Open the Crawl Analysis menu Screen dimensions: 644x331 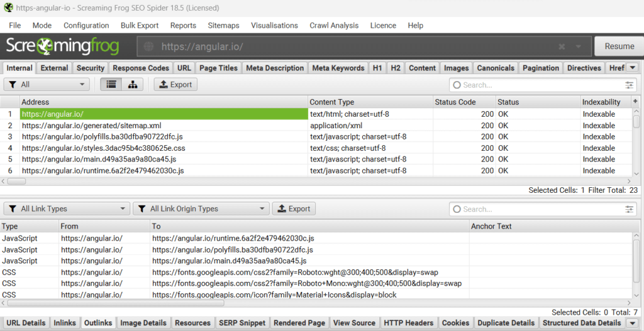[334, 25]
